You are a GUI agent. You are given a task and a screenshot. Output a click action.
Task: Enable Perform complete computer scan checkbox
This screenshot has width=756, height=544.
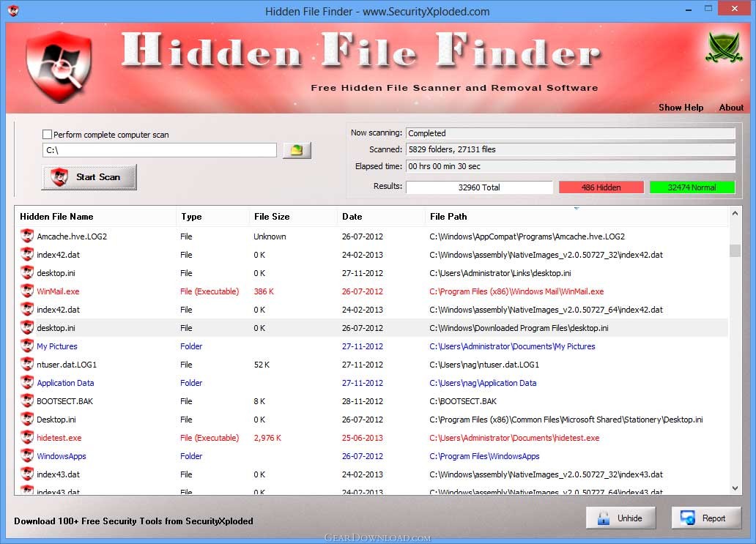pos(47,135)
